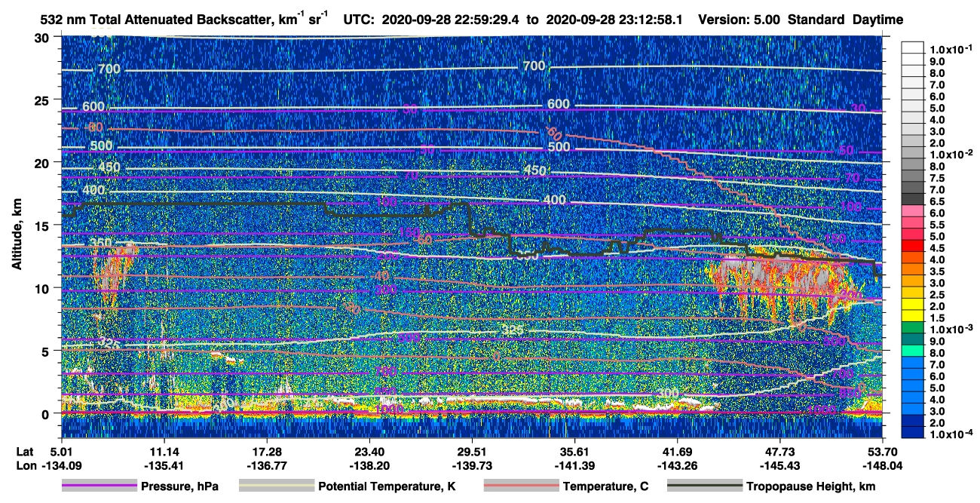Click the red colorbar swatch beside 4.5

tap(912, 247)
